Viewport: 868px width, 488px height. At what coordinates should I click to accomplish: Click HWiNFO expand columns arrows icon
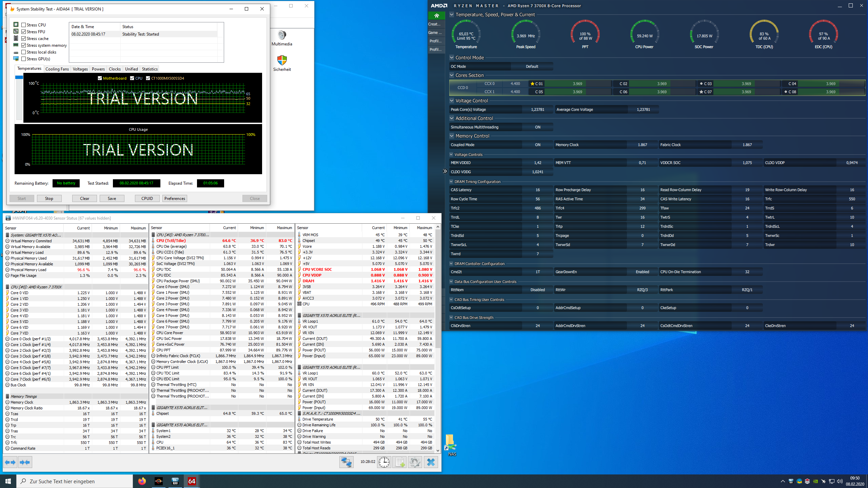pyautogui.click(x=11, y=462)
